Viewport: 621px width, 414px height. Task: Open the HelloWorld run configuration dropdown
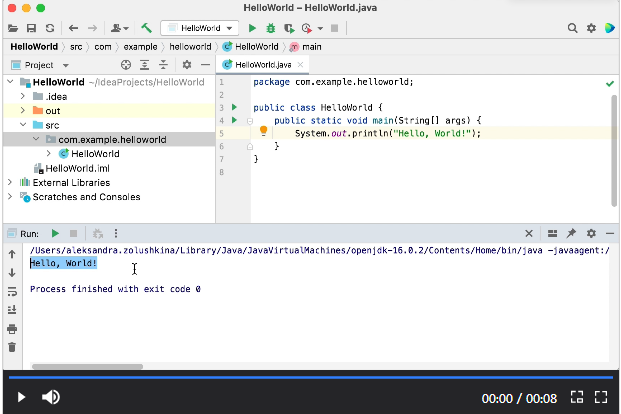pyautogui.click(x=200, y=28)
